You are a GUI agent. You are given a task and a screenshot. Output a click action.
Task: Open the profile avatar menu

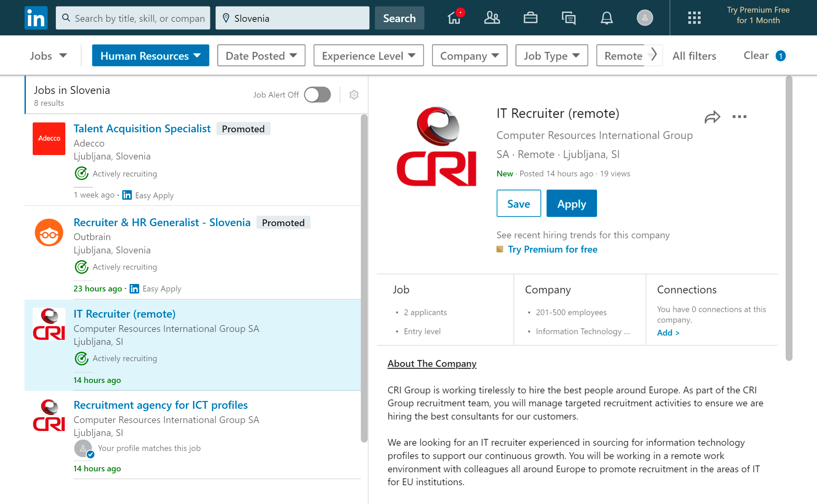point(645,18)
